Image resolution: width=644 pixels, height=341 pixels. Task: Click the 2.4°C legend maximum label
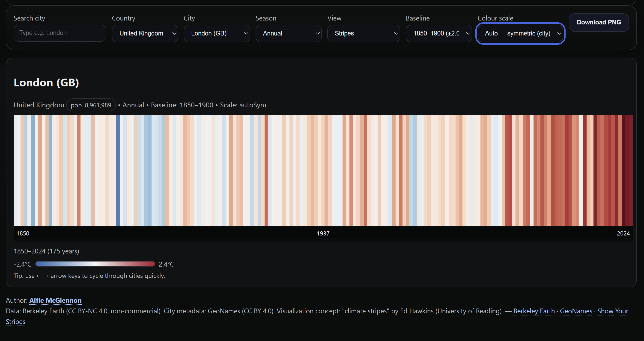point(166,264)
